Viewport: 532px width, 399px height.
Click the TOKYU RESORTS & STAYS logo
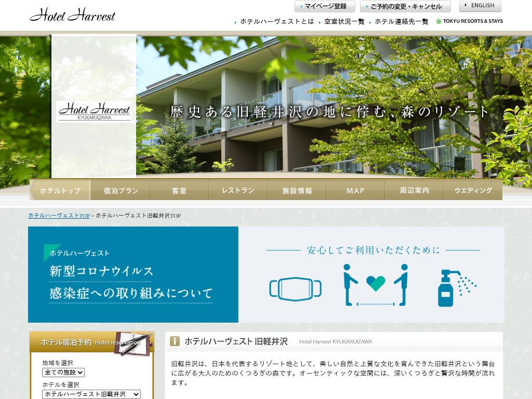(x=469, y=21)
